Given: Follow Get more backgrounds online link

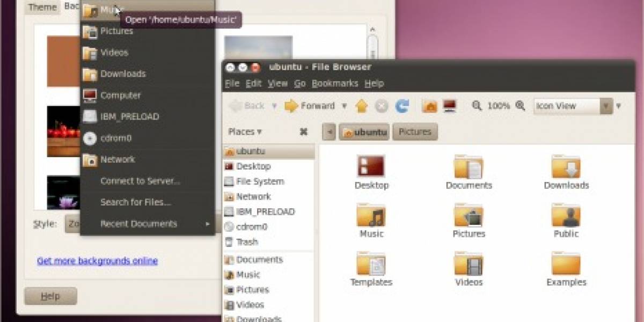Looking at the screenshot, I should [97, 261].
